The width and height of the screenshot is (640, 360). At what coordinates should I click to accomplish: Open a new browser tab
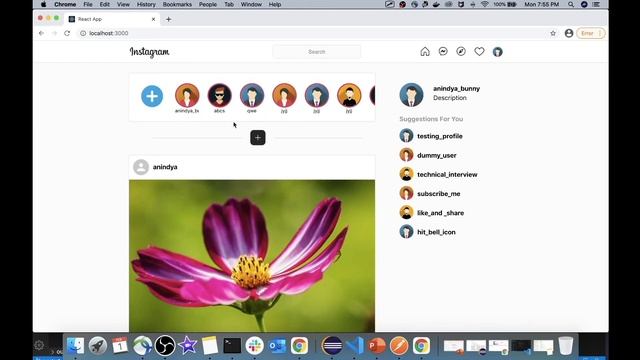coord(169,19)
